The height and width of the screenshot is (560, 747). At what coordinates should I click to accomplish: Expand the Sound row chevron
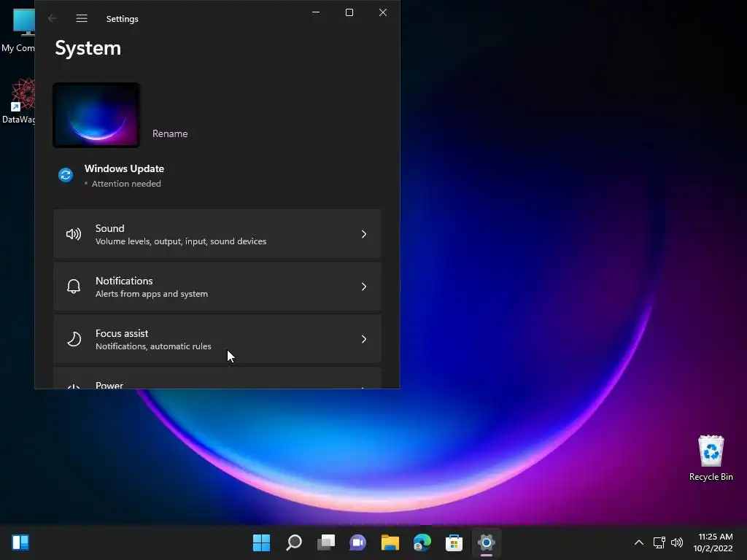coord(364,234)
